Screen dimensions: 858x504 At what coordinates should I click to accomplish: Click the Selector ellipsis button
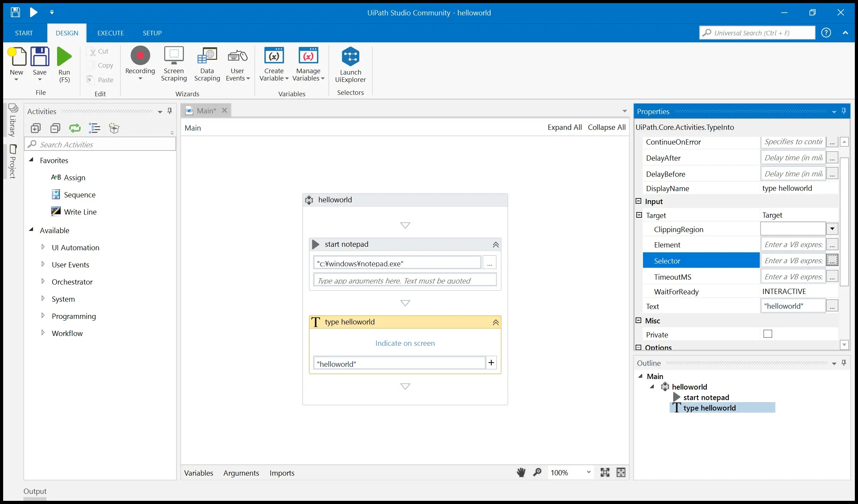coord(832,260)
